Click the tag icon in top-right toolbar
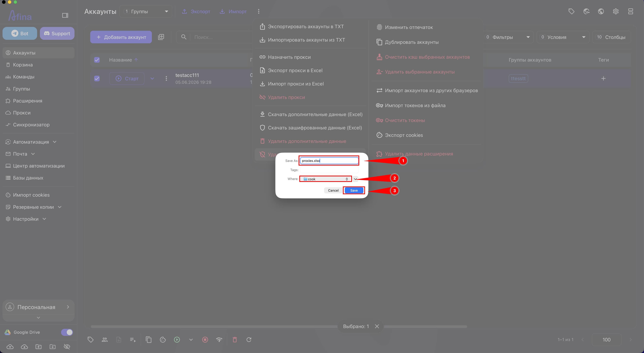Image resolution: width=644 pixels, height=353 pixels. [571, 12]
